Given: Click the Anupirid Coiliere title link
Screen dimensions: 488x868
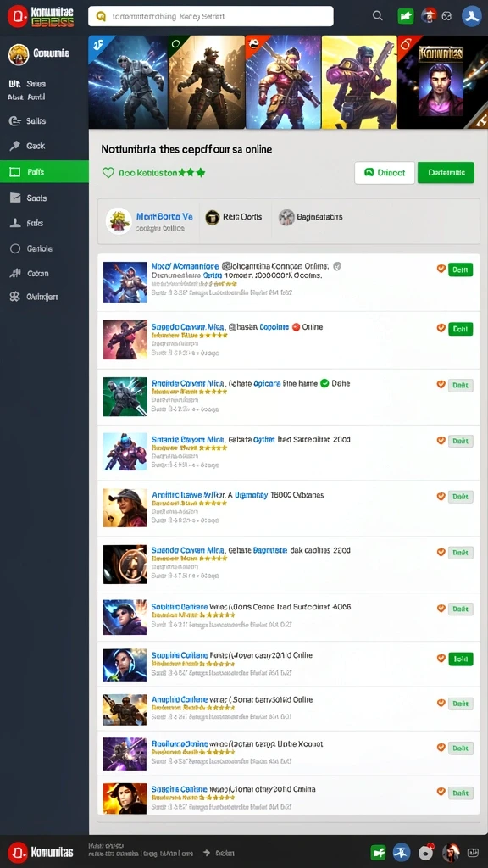Looking at the screenshot, I should click(x=180, y=699).
